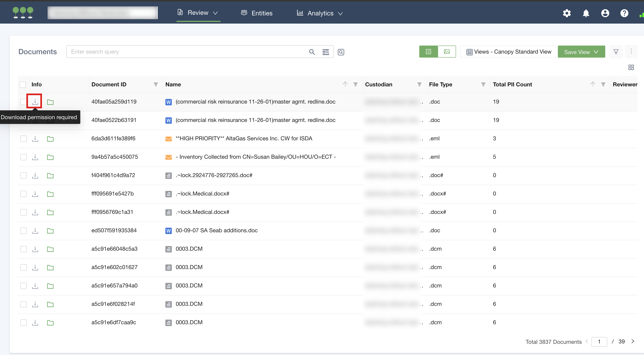Open the File Type column filter
Viewport: 644px width, 355px height.
(483, 84)
